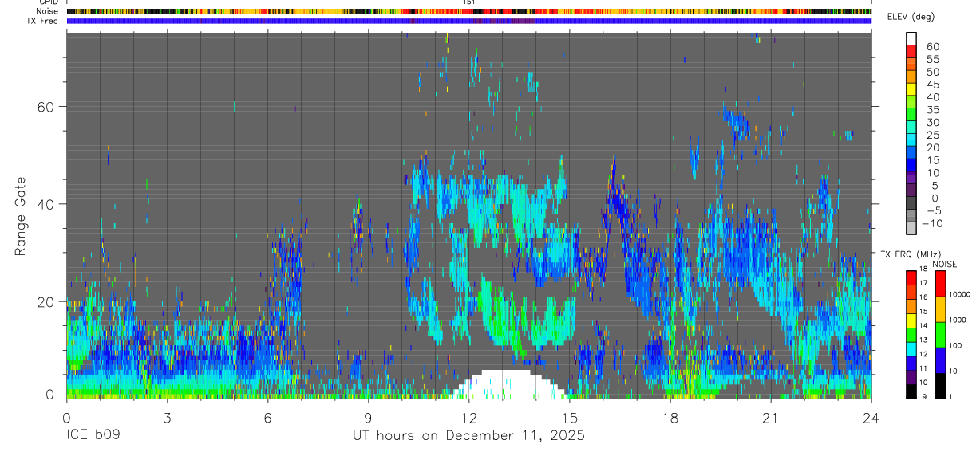Click the '21' UT hour tick label

pos(770,418)
